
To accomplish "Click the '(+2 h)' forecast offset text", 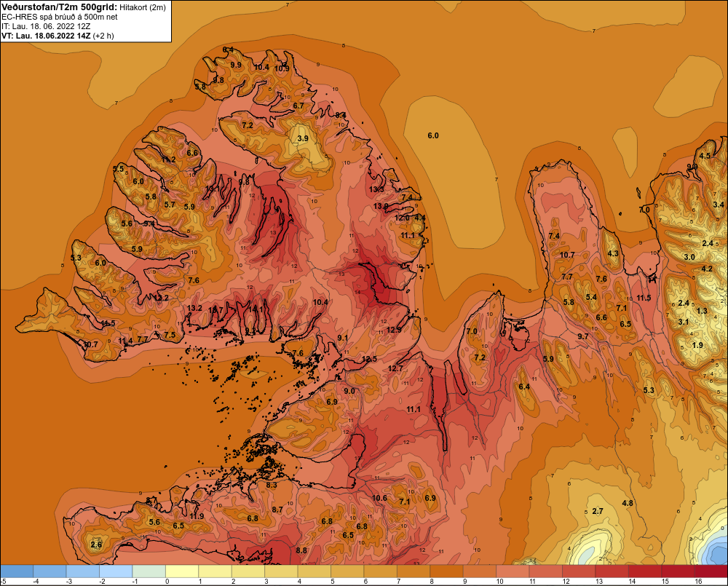I will pyautogui.click(x=103, y=35).
